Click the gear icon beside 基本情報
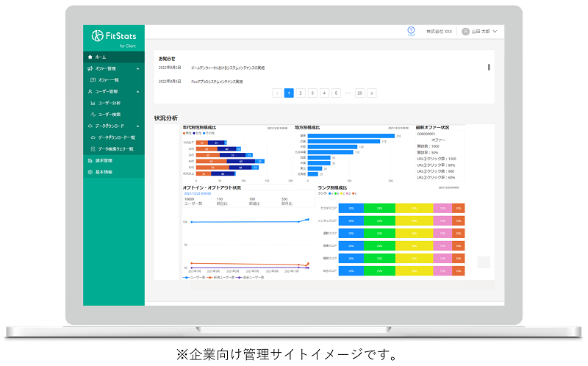Screen dimensions: 588x366 pos(90,172)
